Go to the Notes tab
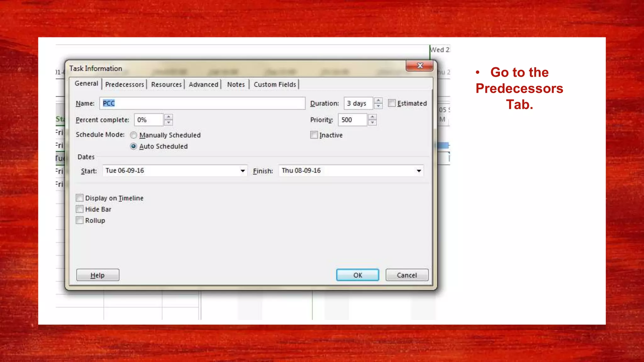This screenshot has height=362, width=644. tap(236, 85)
